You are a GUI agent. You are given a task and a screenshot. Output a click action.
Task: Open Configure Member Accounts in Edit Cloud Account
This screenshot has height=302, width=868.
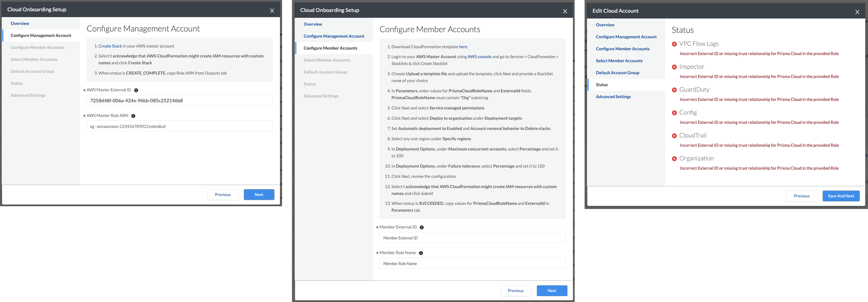pyautogui.click(x=623, y=49)
